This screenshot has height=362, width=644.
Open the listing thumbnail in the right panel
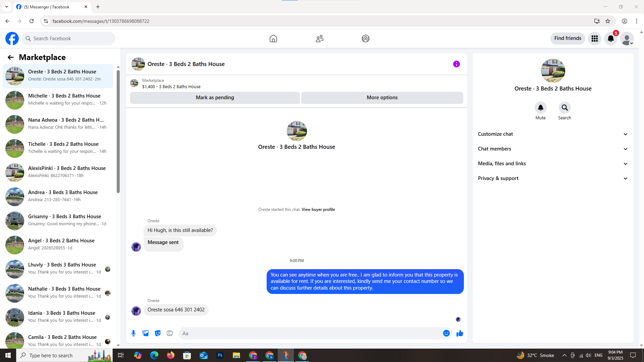[x=553, y=71]
